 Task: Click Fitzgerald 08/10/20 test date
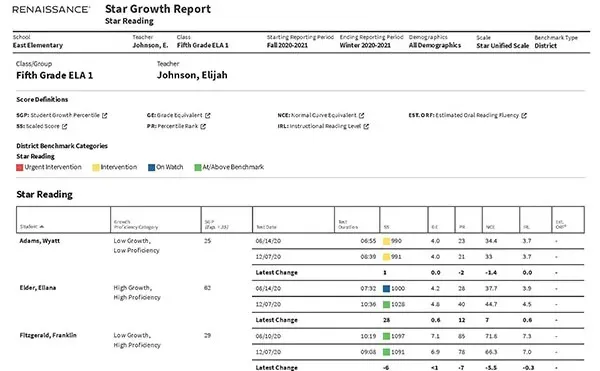[268, 336]
